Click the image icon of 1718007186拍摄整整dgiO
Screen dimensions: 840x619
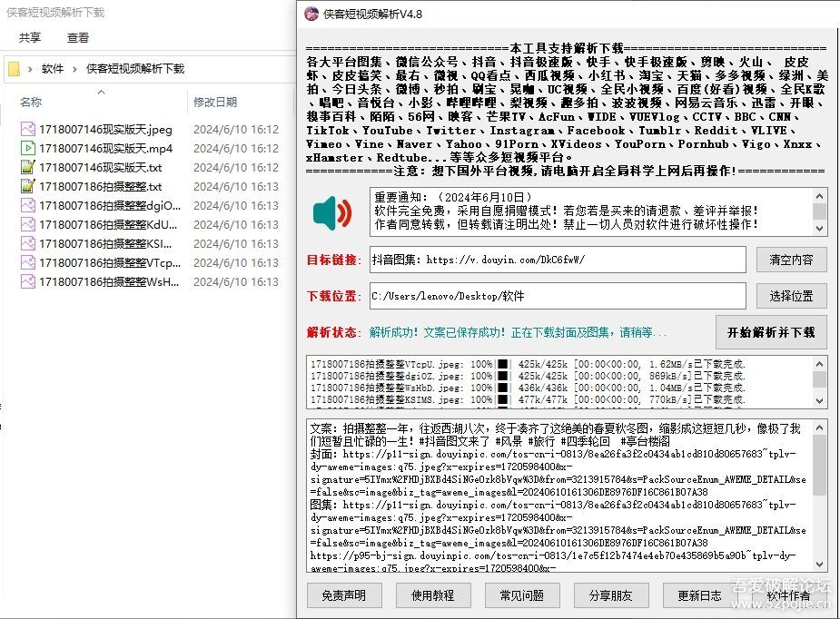[28, 205]
